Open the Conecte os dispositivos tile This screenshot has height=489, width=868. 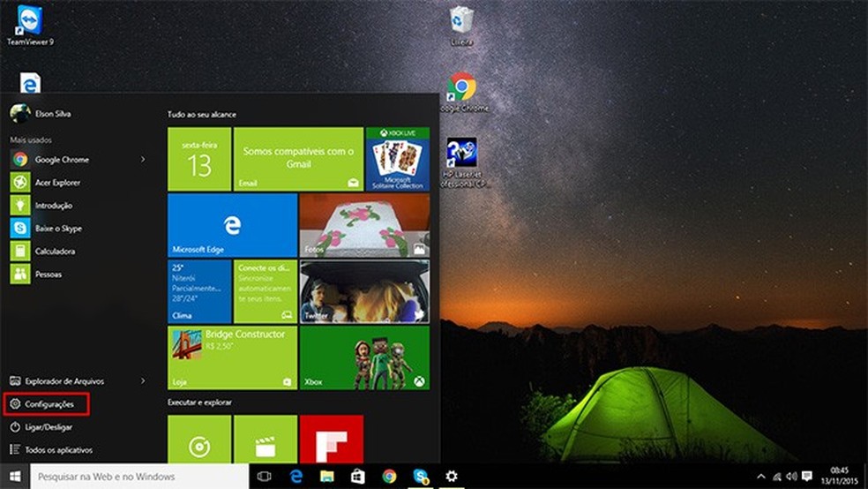[x=266, y=291]
